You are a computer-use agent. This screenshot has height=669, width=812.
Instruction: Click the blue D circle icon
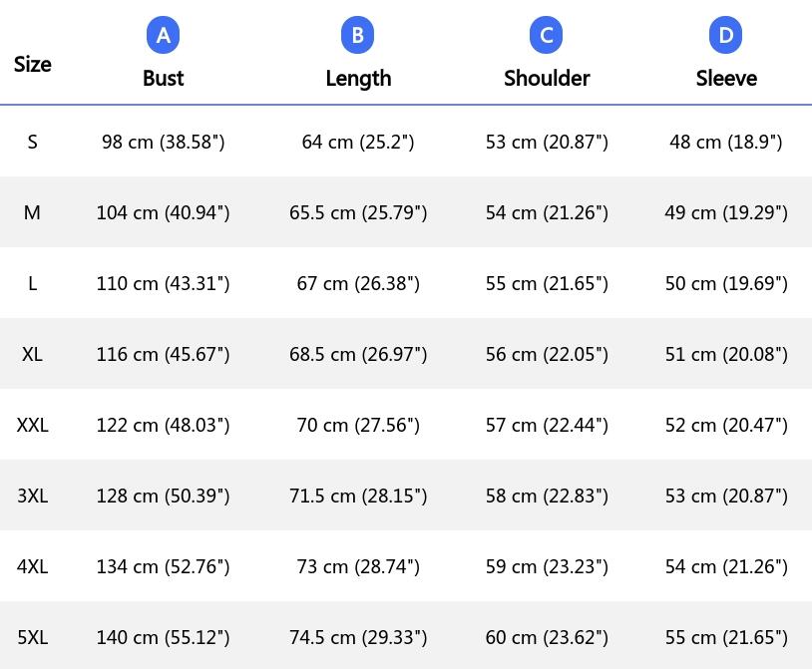point(725,35)
